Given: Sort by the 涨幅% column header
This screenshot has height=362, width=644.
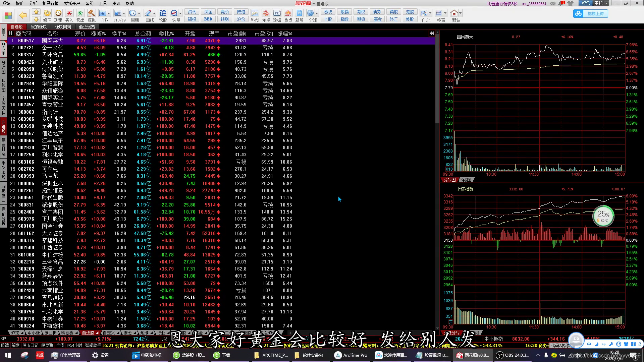Looking at the screenshot, I should click(98, 34).
